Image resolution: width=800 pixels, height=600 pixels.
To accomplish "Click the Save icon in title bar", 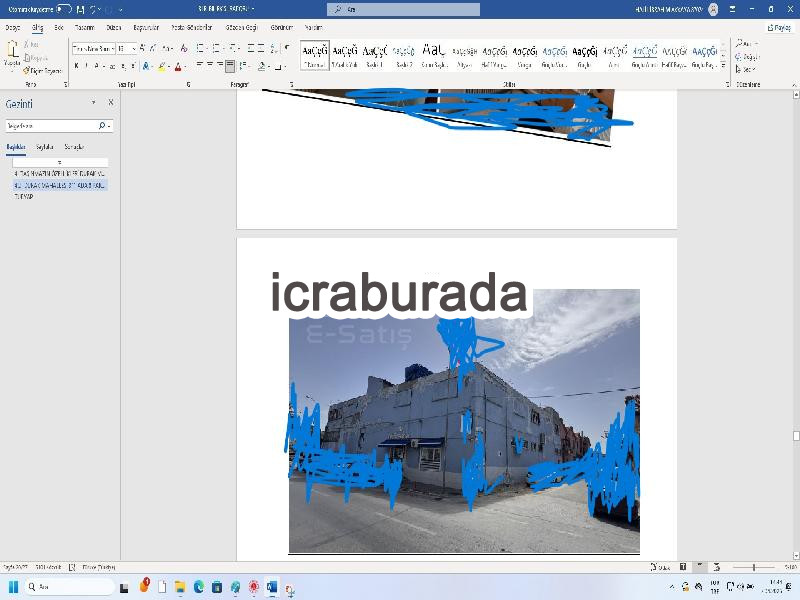I will point(81,9).
